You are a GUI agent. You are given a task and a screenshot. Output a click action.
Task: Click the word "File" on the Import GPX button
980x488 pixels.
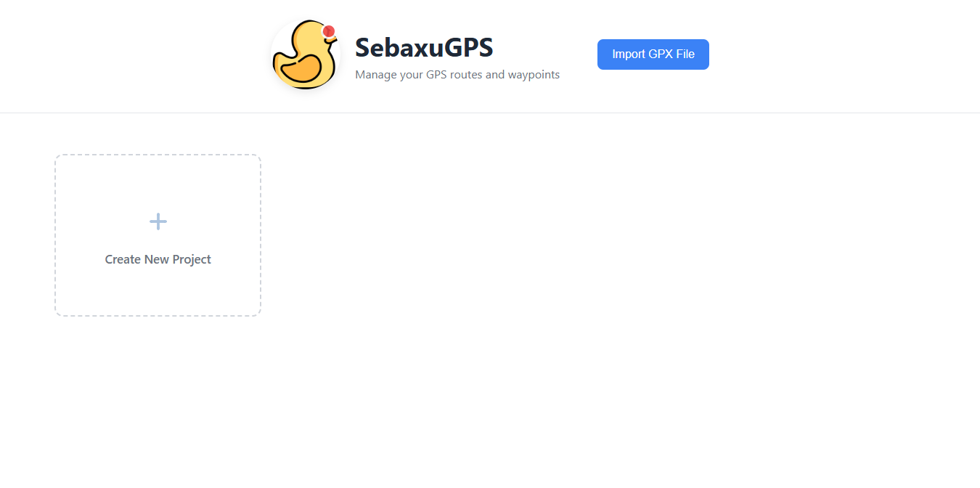[x=685, y=54]
